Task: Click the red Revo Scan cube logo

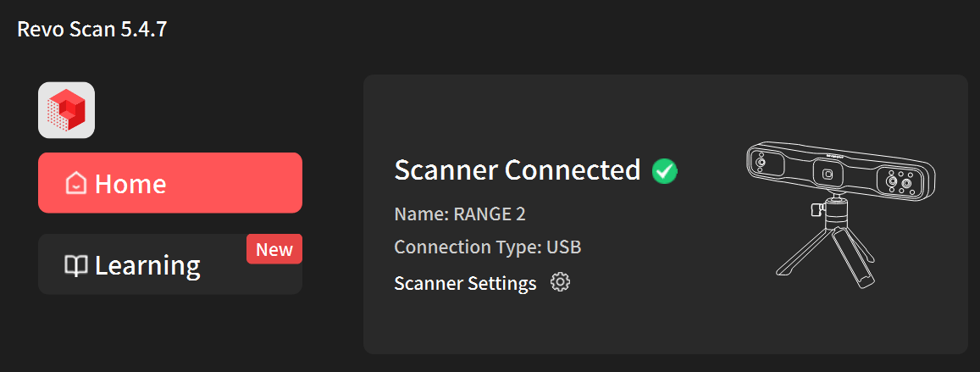Action: click(x=66, y=110)
